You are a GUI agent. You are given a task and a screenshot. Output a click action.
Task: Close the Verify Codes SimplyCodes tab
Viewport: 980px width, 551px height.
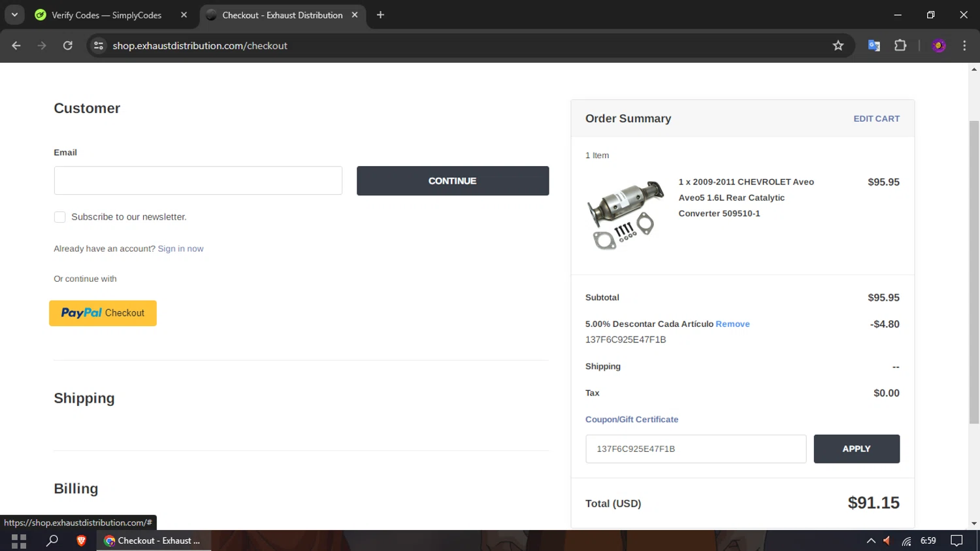tap(184, 15)
